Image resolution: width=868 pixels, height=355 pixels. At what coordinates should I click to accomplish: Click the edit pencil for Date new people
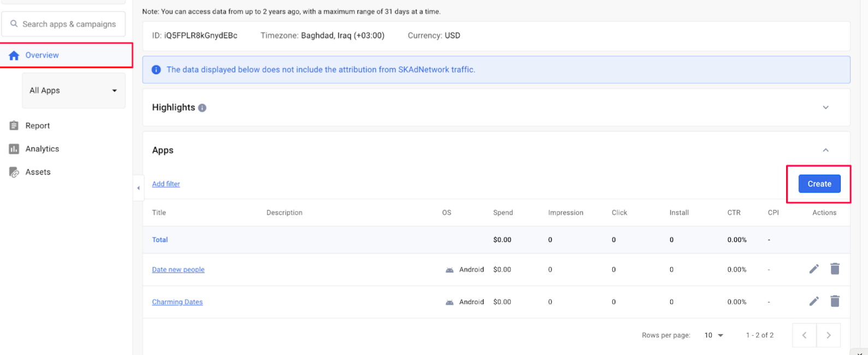pos(814,269)
